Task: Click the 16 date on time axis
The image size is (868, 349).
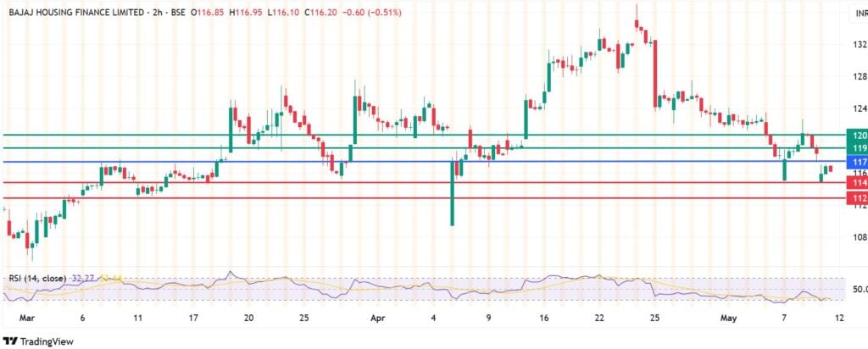Action: pos(543,318)
